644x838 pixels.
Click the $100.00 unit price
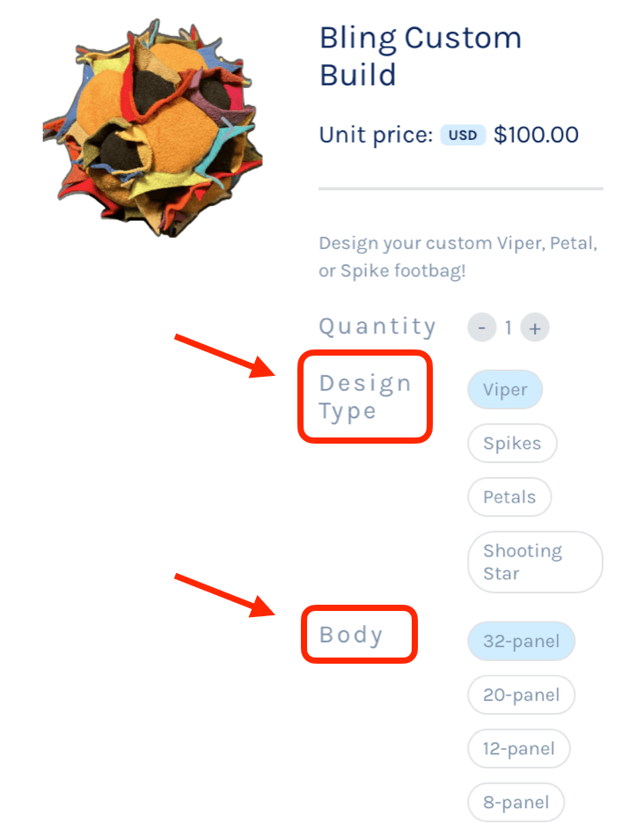pyautogui.click(x=536, y=136)
